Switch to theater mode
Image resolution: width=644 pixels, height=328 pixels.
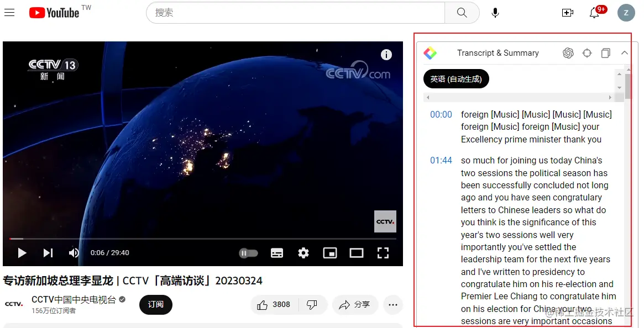click(356, 253)
